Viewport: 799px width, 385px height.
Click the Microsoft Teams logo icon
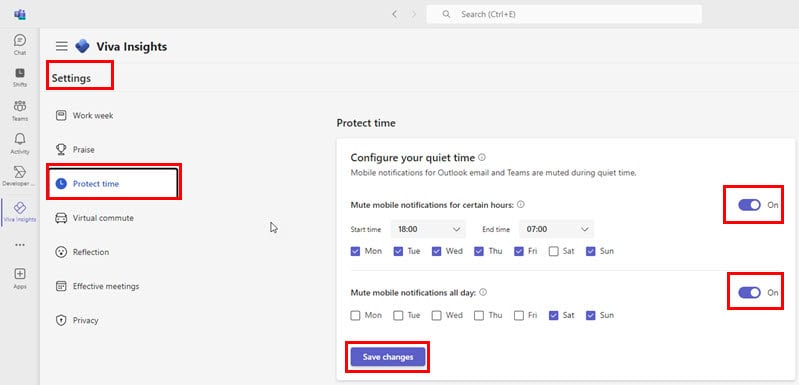coord(20,14)
